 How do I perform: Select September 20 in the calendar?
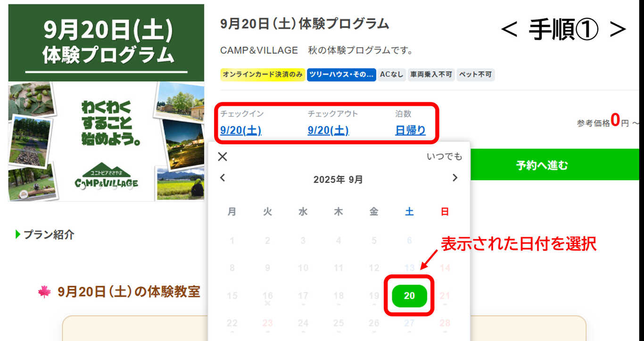click(409, 296)
